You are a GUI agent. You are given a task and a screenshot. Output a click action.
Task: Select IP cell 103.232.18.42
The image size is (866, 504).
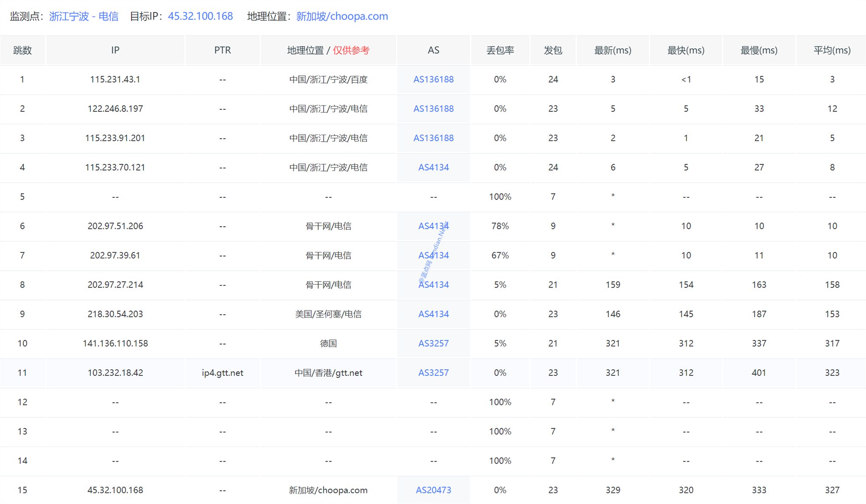point(115,373)
